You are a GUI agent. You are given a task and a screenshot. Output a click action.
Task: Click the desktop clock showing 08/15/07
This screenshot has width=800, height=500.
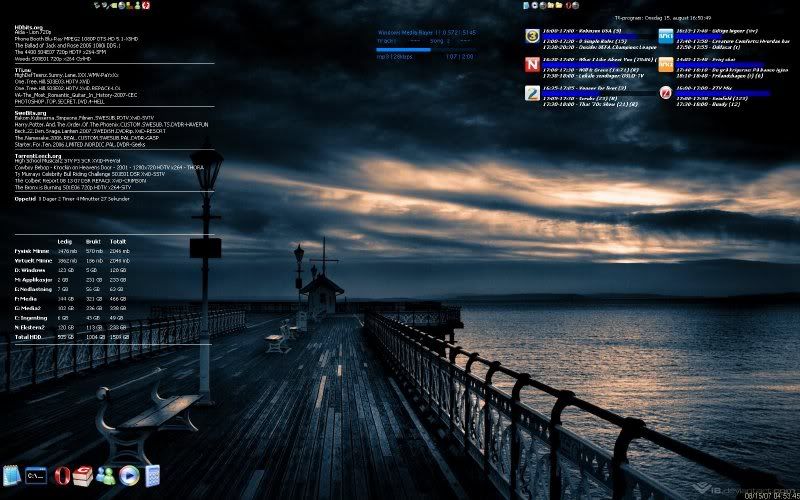tap(771, 495)
